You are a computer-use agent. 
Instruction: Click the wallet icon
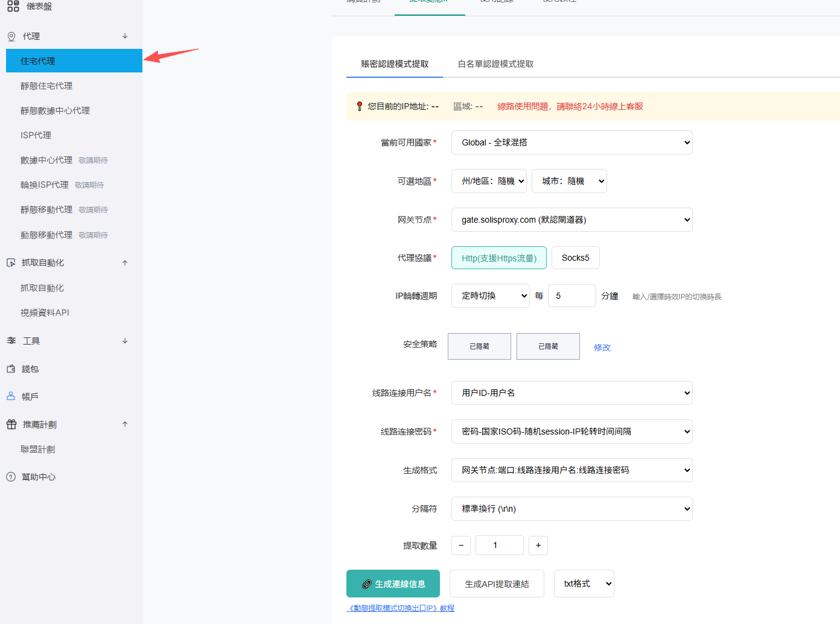(11, 369)
